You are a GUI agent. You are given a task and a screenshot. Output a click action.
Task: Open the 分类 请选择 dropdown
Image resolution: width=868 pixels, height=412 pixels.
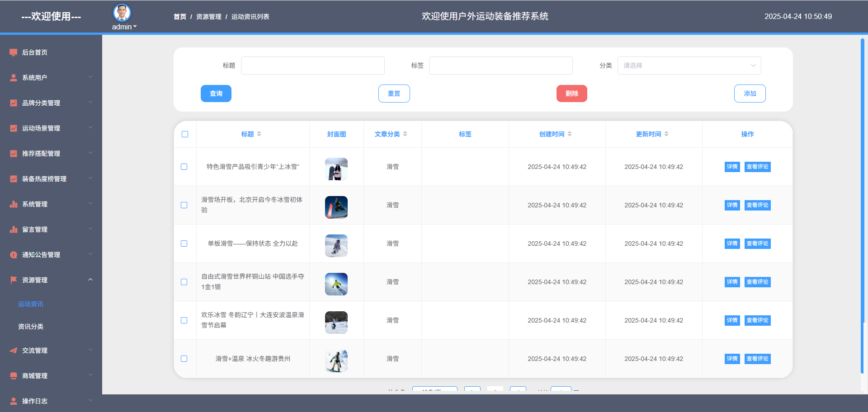pyautogui.click(x=689, y=66)
